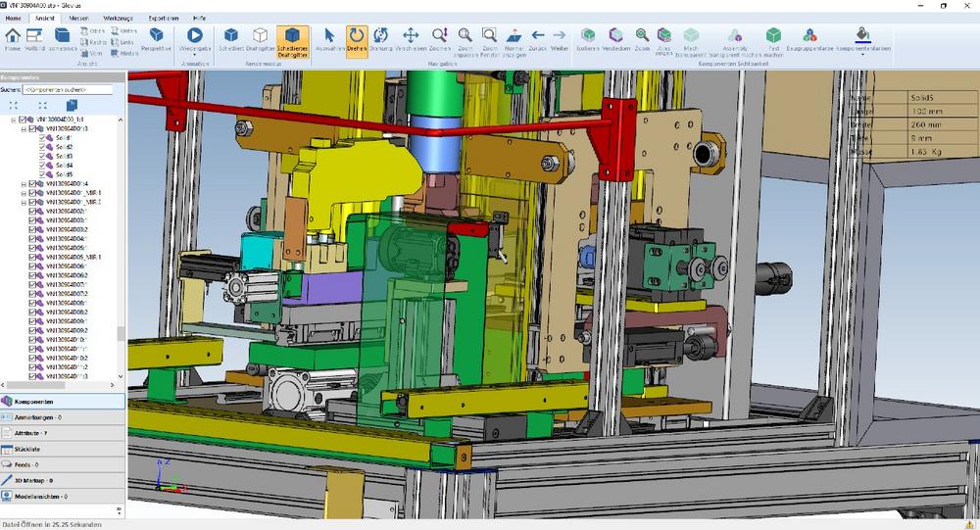Switch to Schattiert render mode

[x=231, y=38]
